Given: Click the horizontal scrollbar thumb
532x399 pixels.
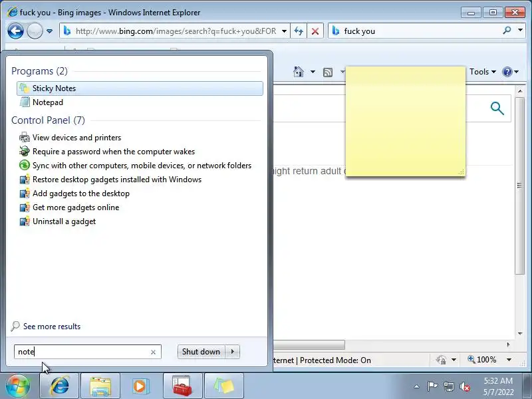Looking at the screenshot, I should point(309,344).
